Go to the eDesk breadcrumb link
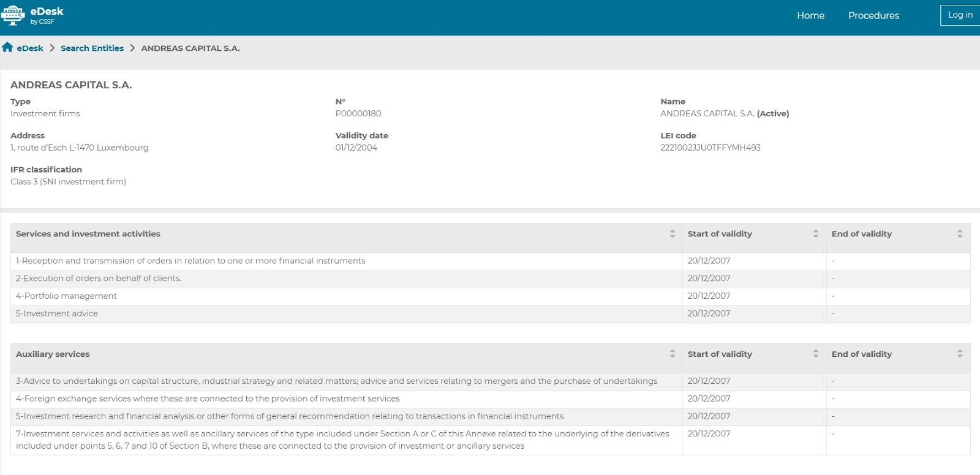Image resolution: width=980 pixels, height=475 pixels. [x=30, y=48]
